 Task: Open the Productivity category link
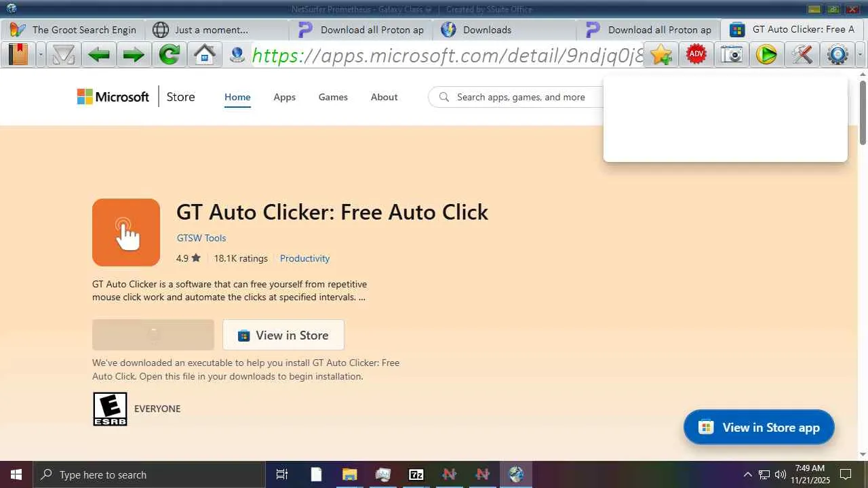pos(304,258)
